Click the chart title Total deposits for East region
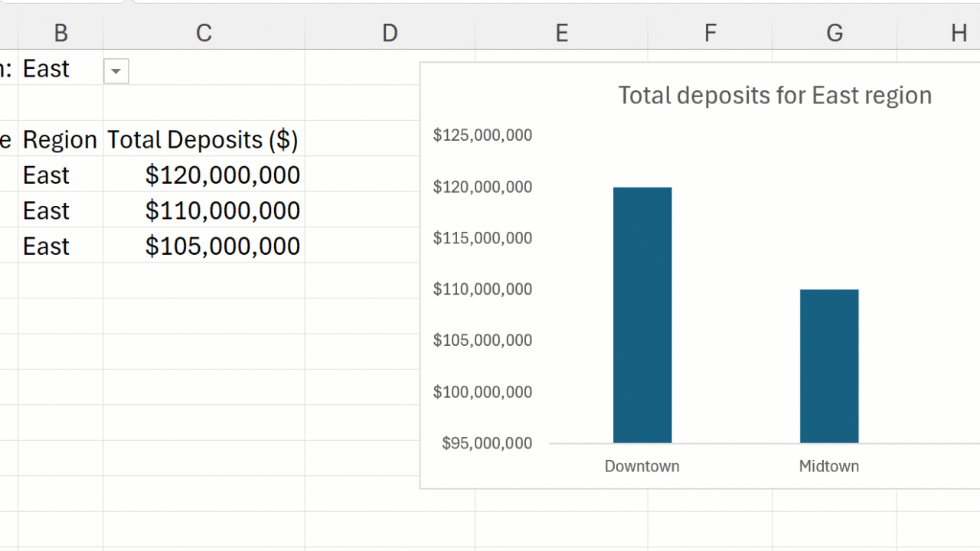Viewport: 980px width, 551px height. click(775, 96)
